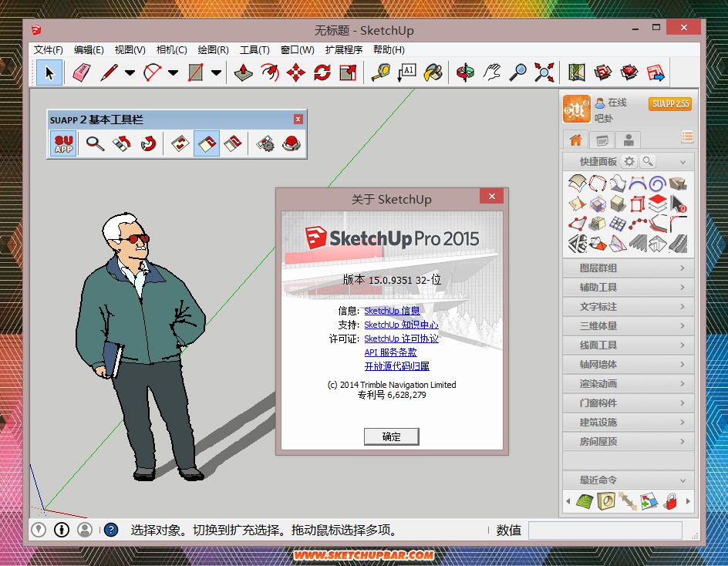Collapse the 快捷面板 section
This screenshot has height=566, width=728.
(x=682, y=162)
